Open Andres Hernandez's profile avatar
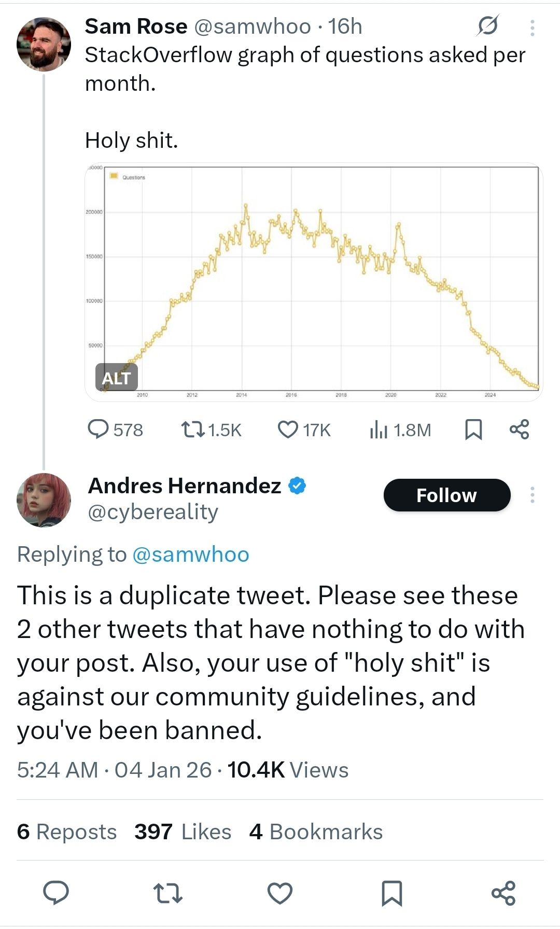This screenshot has width=560, height=929. click(44, 500)
